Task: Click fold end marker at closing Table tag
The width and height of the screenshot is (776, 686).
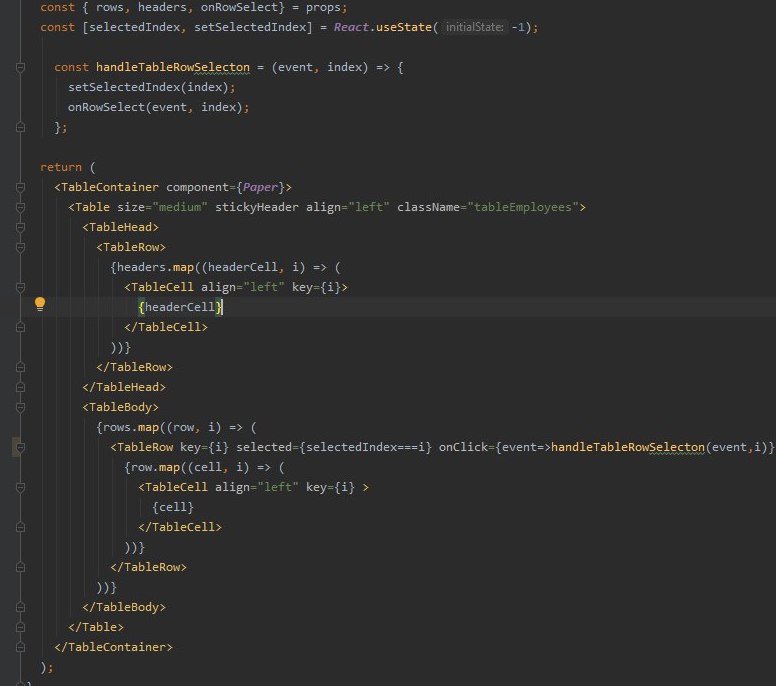Action: [20, 627]
